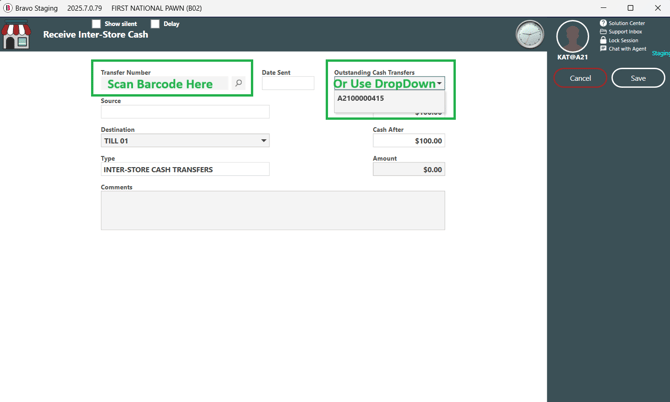The image size is (670, 402).
Task: Maximize the Bravo Staging window
Action: (630, 8)
